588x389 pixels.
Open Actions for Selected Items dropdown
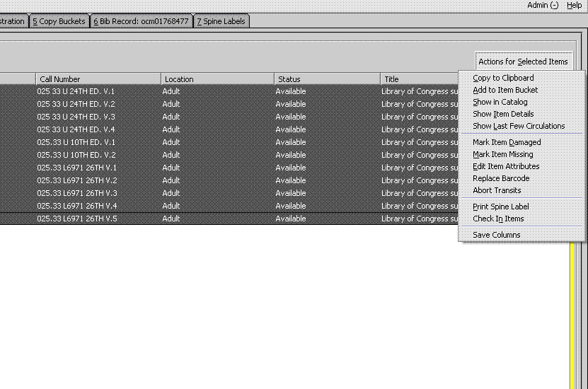(x=523, y=62)
